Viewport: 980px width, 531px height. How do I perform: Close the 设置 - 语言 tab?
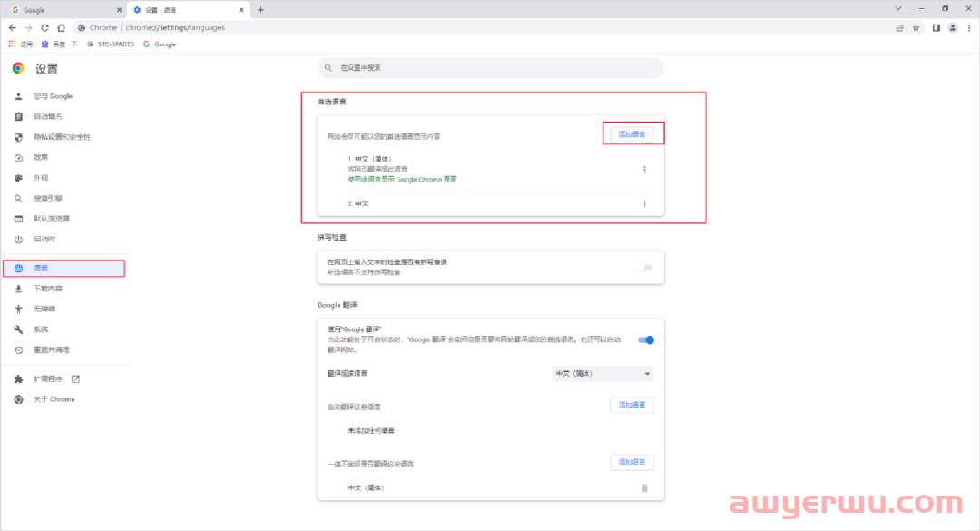[241, 10]
